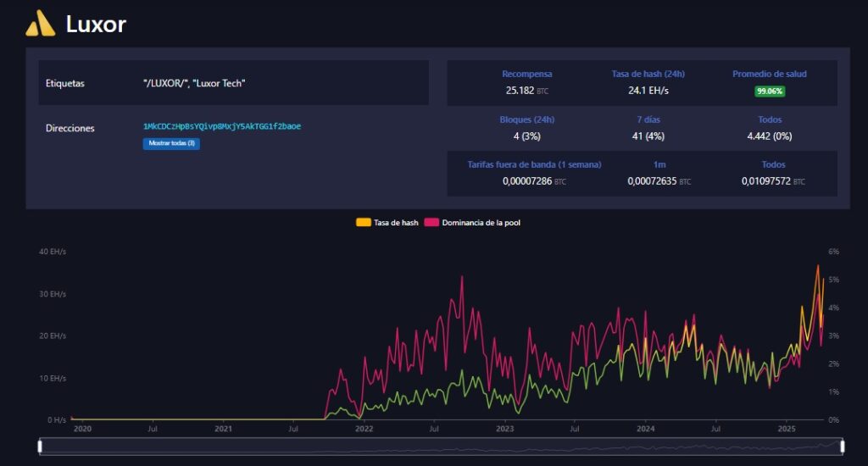Click the green 99.06% health badge
Image resolution: width=868 pixels, height=466 pixels.
coord(770,91)
